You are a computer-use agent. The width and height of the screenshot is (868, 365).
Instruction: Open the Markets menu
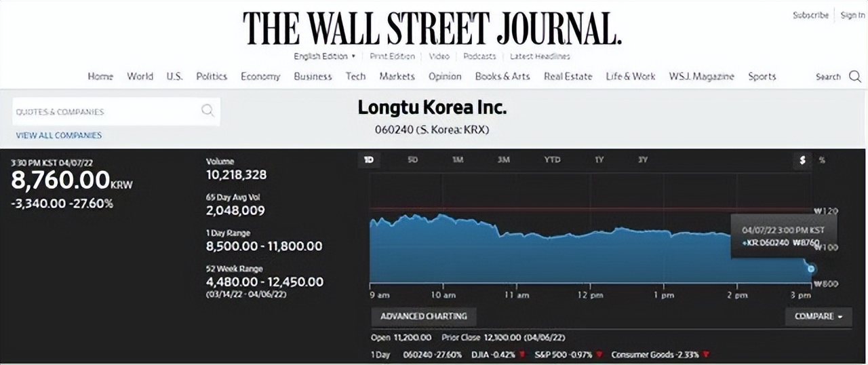397,77
